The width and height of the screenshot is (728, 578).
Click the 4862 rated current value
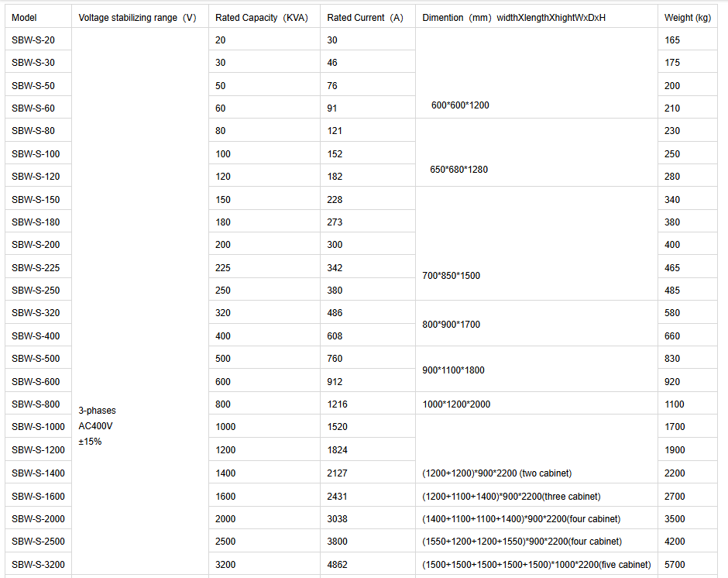(337, 565)
